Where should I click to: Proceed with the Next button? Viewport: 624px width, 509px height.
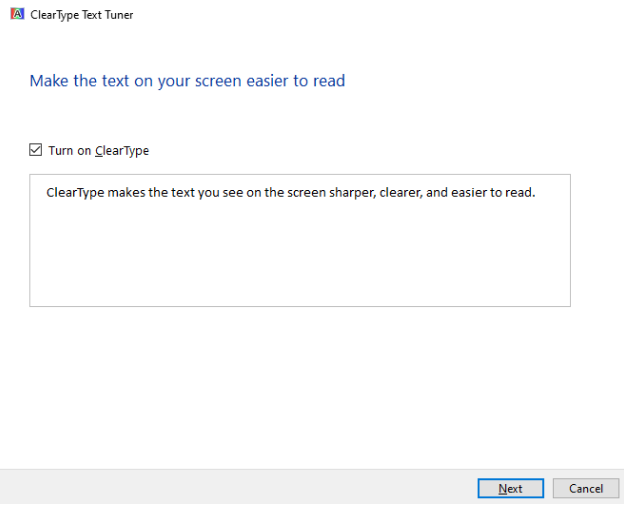(511, 488)
